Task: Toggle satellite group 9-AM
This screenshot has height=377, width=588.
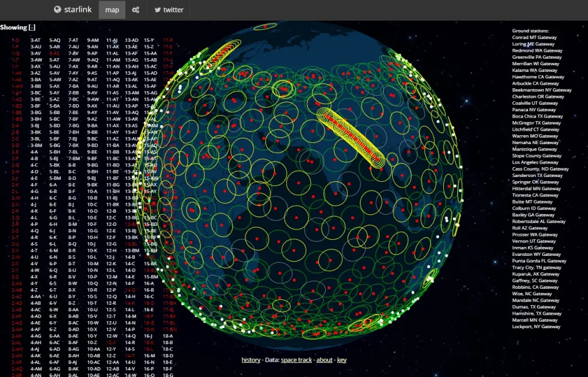Action: coord(92,40)
